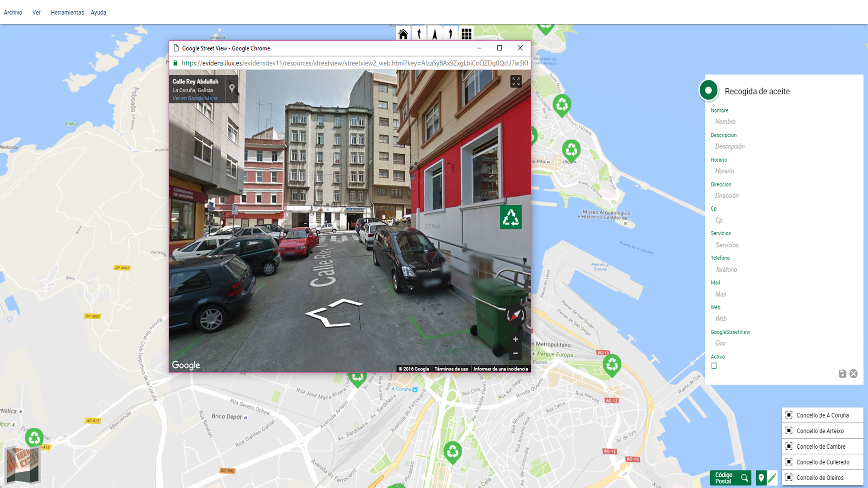
Task: Check the Activo checkbox
Action: pyautogui.click(x=714, y=366)
